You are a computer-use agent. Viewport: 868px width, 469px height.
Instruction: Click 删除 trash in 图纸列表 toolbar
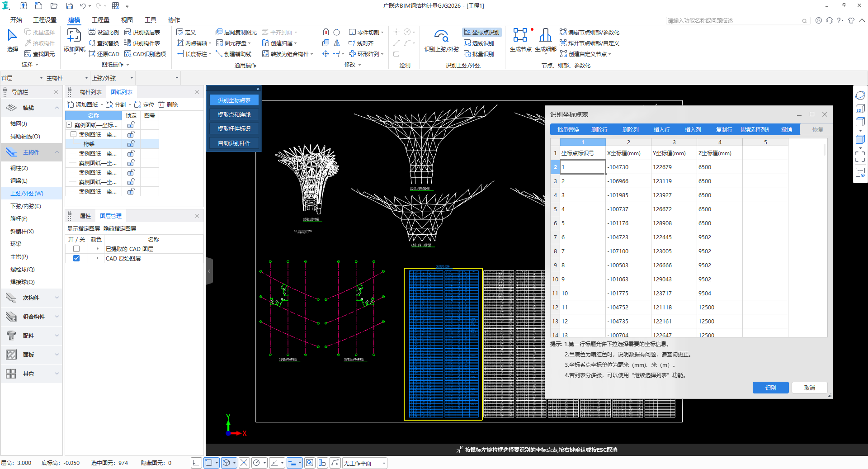168,104
